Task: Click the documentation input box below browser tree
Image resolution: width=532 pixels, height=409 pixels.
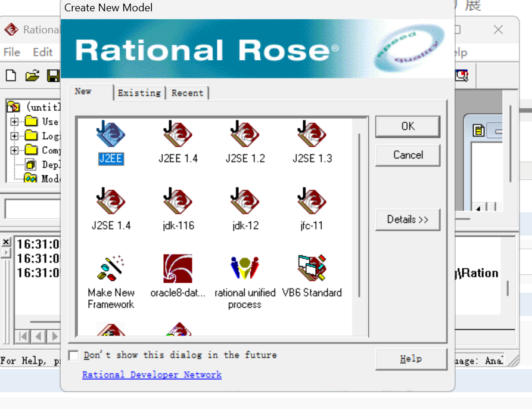Action: [33, 209]
